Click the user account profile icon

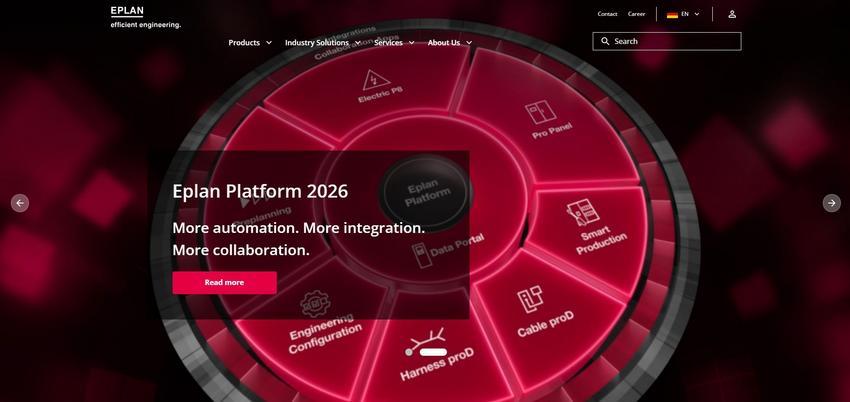732,14
